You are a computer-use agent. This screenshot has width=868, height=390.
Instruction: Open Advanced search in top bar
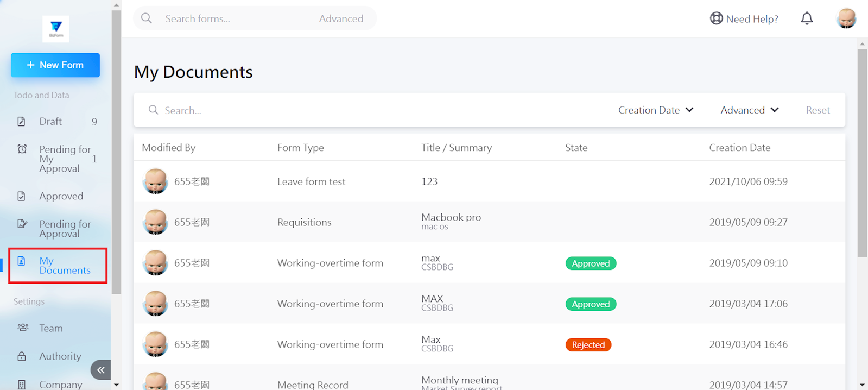pyautogui.click(x=341, y=18)
